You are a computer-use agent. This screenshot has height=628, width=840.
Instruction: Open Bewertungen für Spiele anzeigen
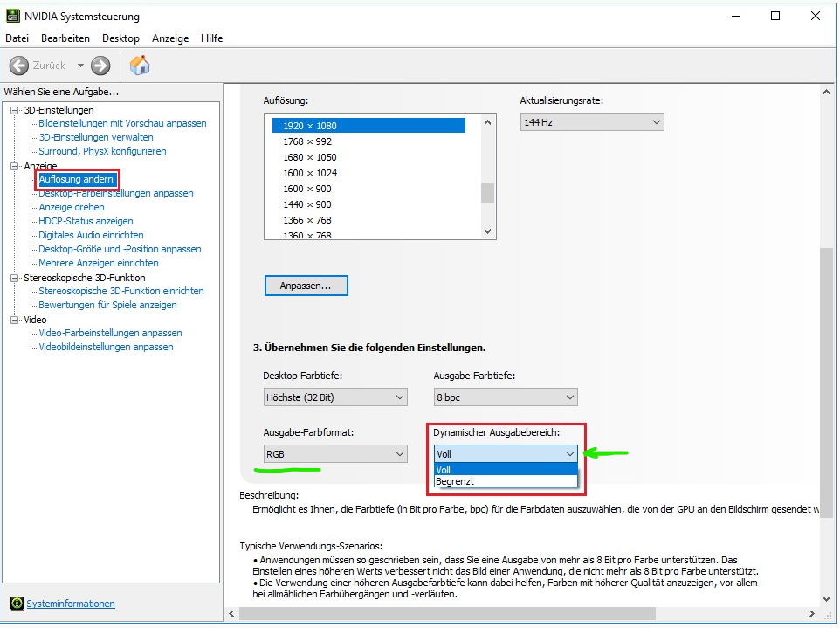107,305
